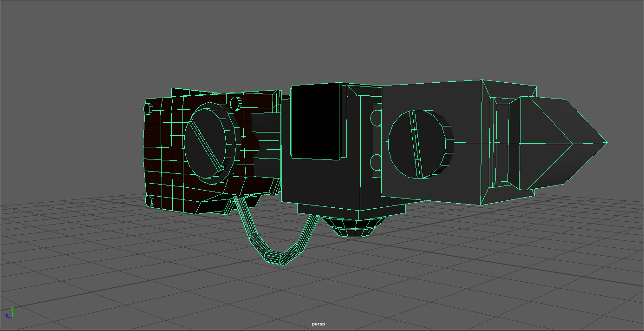Click the blue axis line of the gizmo
The image size is (644, 331).
coord(10,318)
